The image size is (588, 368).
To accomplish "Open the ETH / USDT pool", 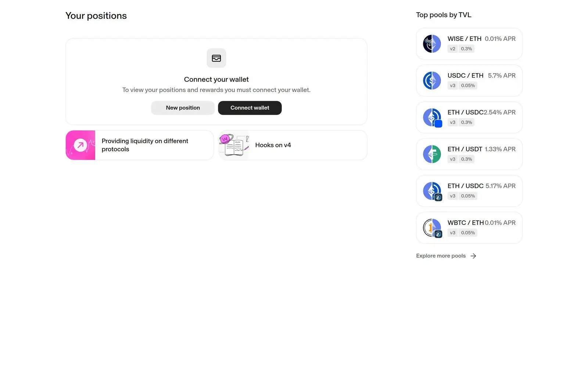I will (469, 154).
